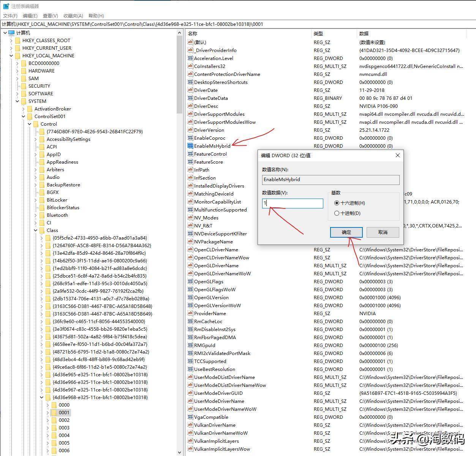Click the icon beside TCCSupported
The width and height of the screenshot is (476, 456).
click(x=190, y=361)
